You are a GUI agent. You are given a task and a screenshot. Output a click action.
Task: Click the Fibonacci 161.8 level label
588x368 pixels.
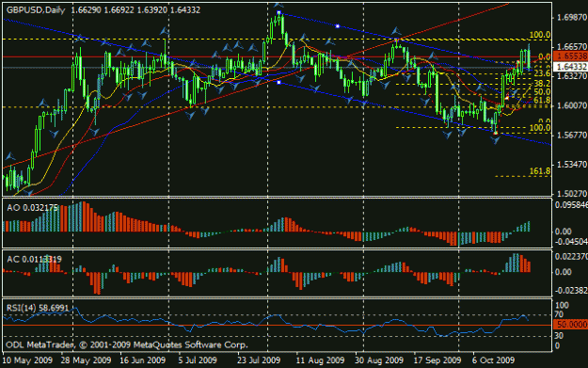(x=540, y=171)
